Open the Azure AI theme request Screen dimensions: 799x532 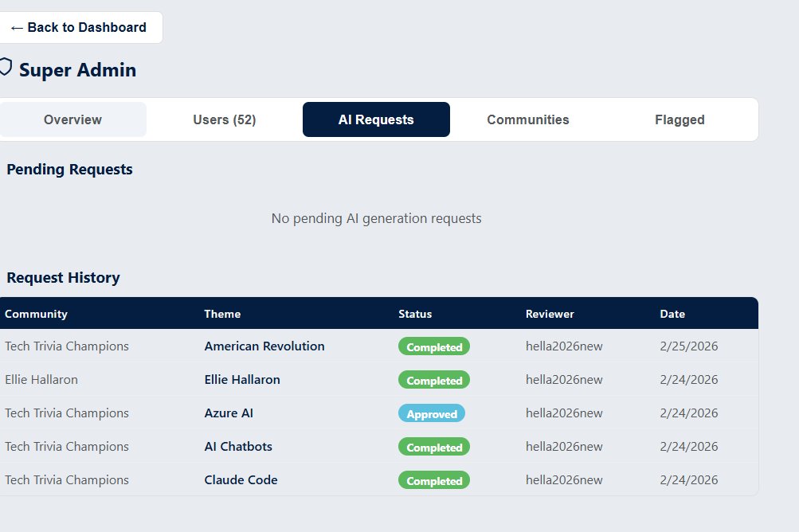229,413
